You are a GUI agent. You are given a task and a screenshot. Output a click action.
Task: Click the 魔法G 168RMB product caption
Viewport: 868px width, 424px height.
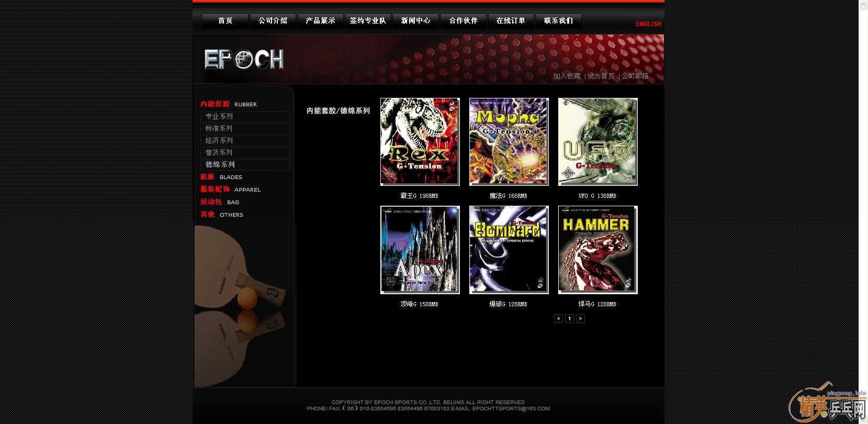[x=509, y=196]
